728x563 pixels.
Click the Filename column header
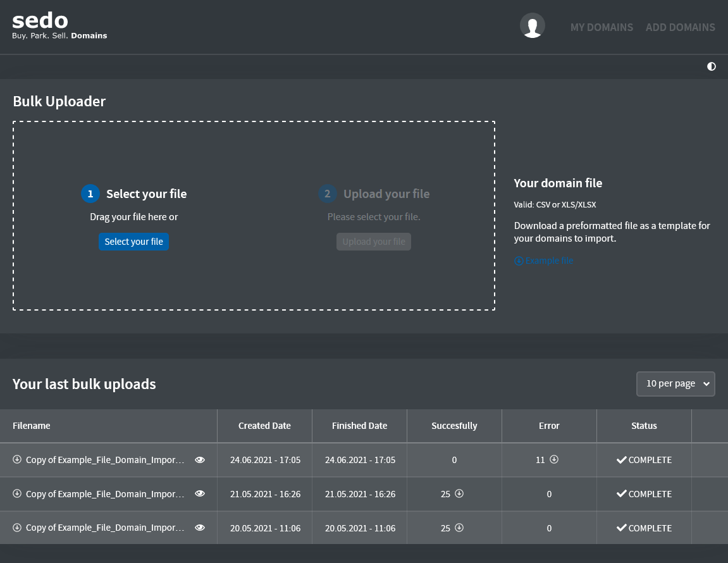click(x=32, y=426)
